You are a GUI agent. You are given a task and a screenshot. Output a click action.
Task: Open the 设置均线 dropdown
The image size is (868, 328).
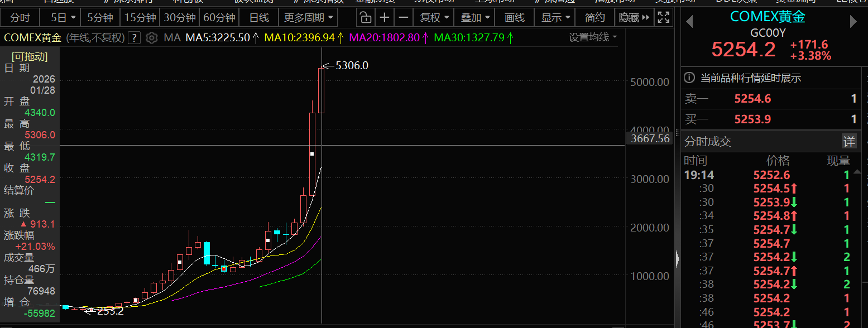coord(593,37)
